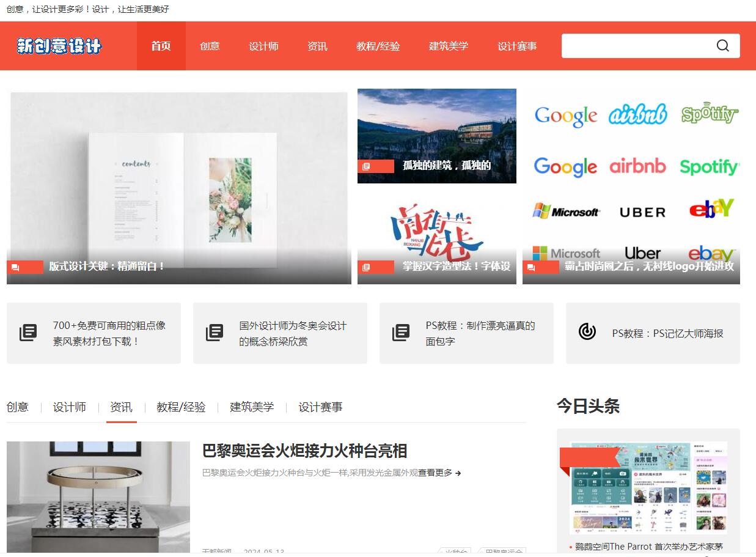The height and width of the screenshot is (557, 756).
Task: Open the torch cauldron article thumbnail
Action: (98, 497)
